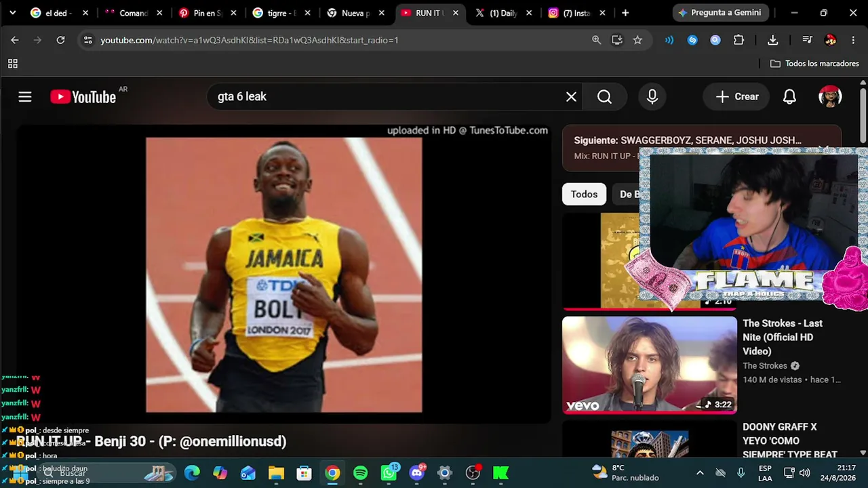The width and height of the screenshot is (868, 488).
Task: Toggle the system microphone tray icon
Action: tap(741, 472)
